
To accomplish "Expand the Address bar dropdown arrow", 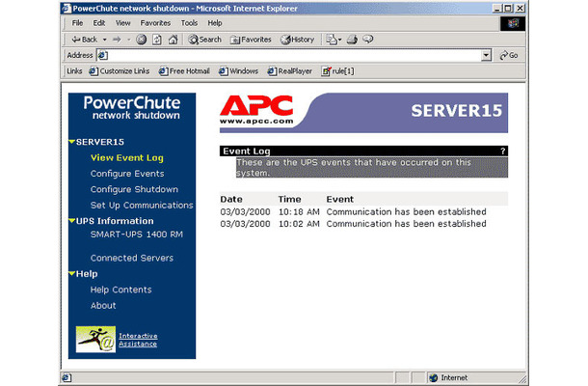I will [x=486, y=56].
